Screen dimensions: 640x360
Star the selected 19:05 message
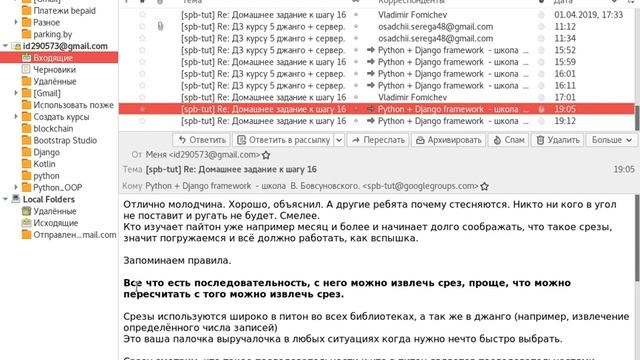click(x=142, y=109)
